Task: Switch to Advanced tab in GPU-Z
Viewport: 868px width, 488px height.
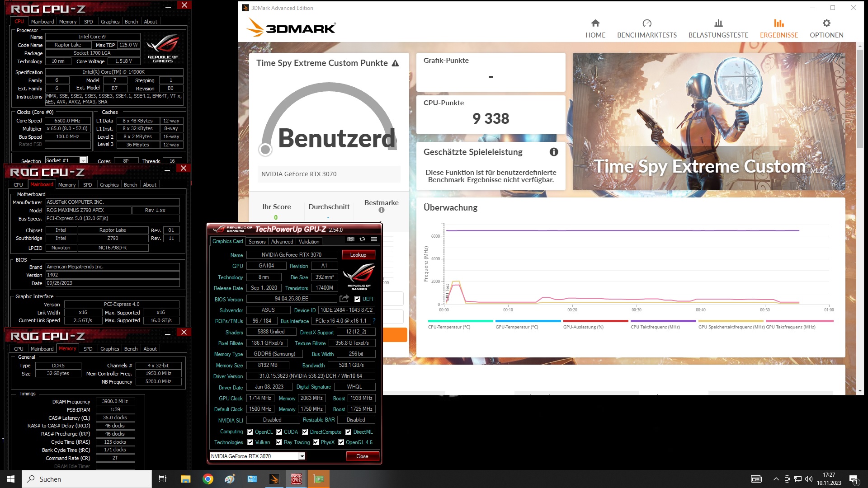Action: [282, 242]
